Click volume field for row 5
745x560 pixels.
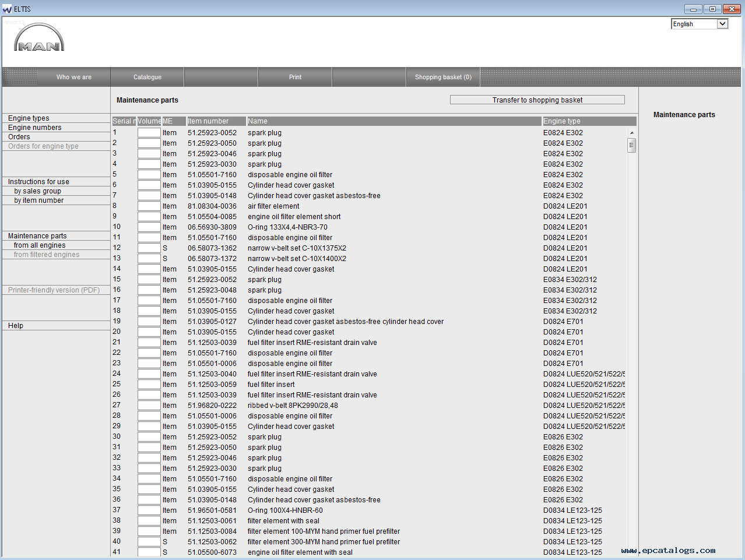pos(149,175)
